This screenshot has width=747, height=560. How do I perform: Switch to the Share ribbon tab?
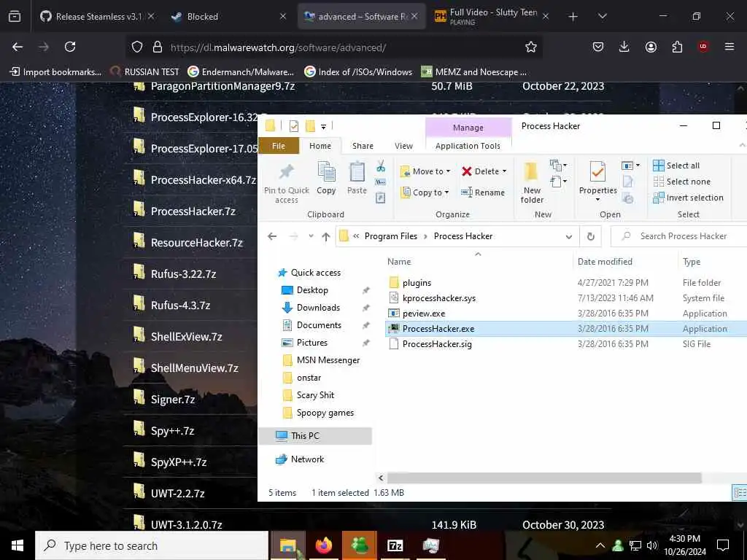[x=363, y=146]
